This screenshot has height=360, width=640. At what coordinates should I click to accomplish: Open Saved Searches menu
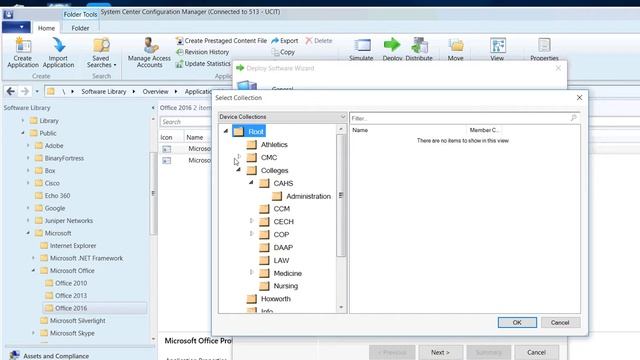pyautogui.click(x=101, y=52)
